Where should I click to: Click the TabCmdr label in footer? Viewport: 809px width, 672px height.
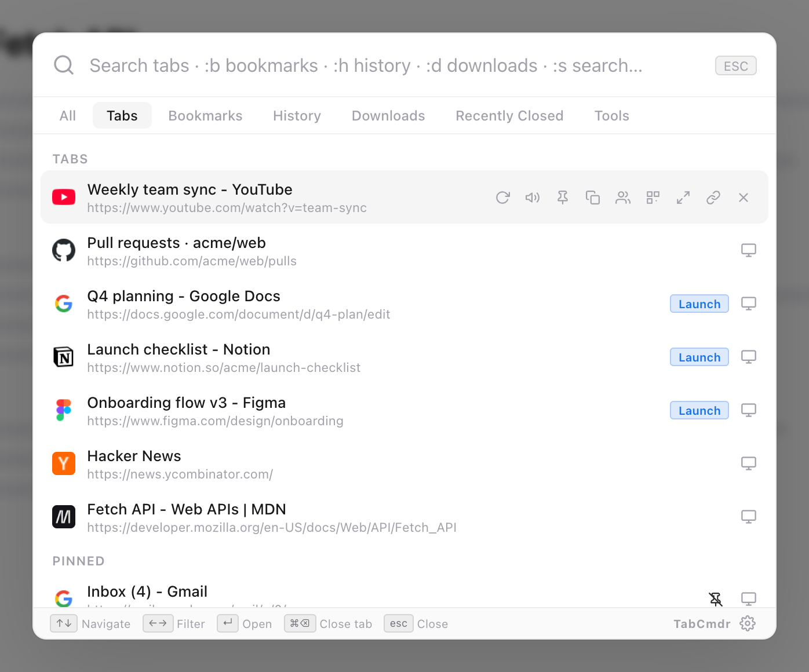(702, 624)
